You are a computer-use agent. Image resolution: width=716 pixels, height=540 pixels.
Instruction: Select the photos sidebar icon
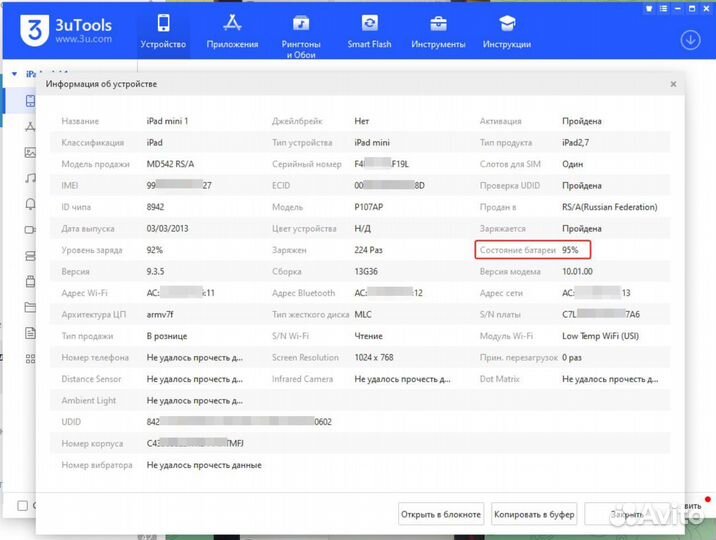(x=30, y=152)
